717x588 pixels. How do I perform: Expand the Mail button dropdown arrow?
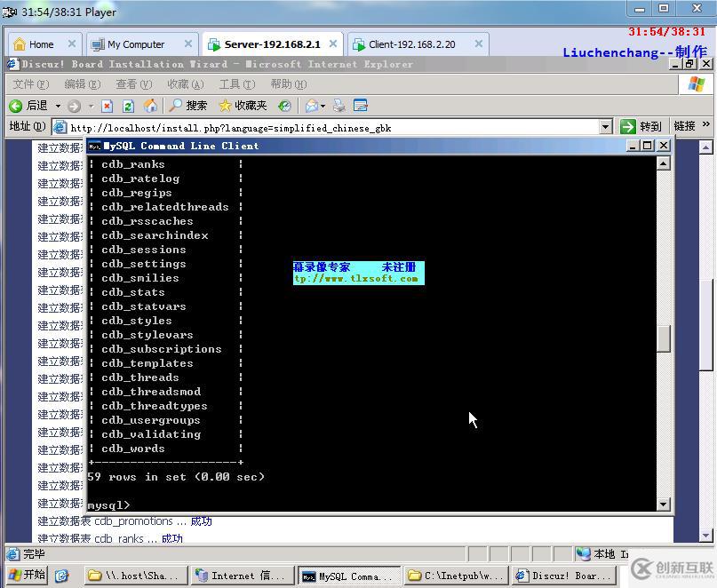tap(323, 106)
